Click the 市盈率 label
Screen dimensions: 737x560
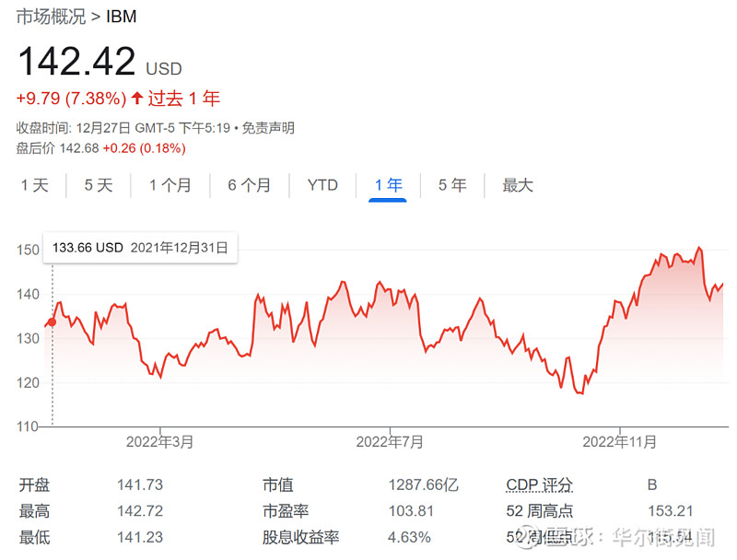(286, 510)
